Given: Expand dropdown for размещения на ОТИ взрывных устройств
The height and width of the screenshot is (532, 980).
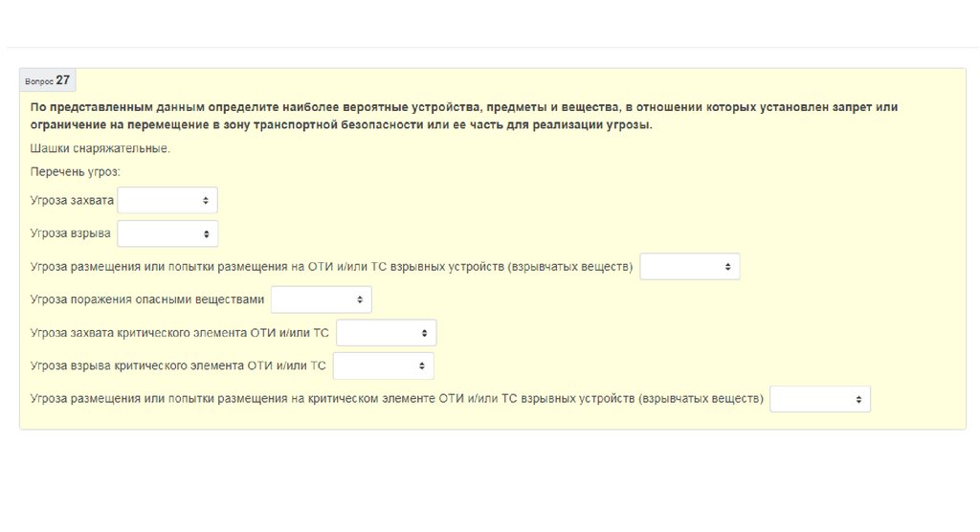Looking at the screenshot, I should tap(689, 267).
